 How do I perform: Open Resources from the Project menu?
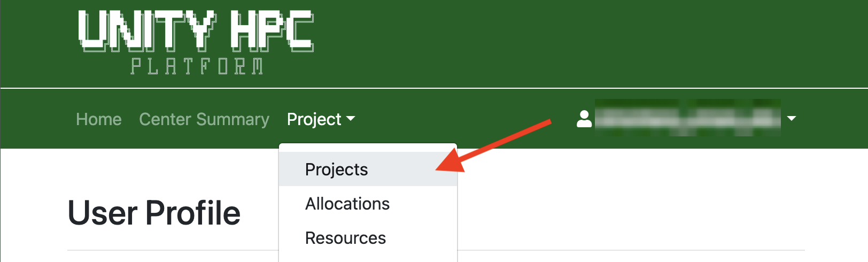tap(345, 238)
